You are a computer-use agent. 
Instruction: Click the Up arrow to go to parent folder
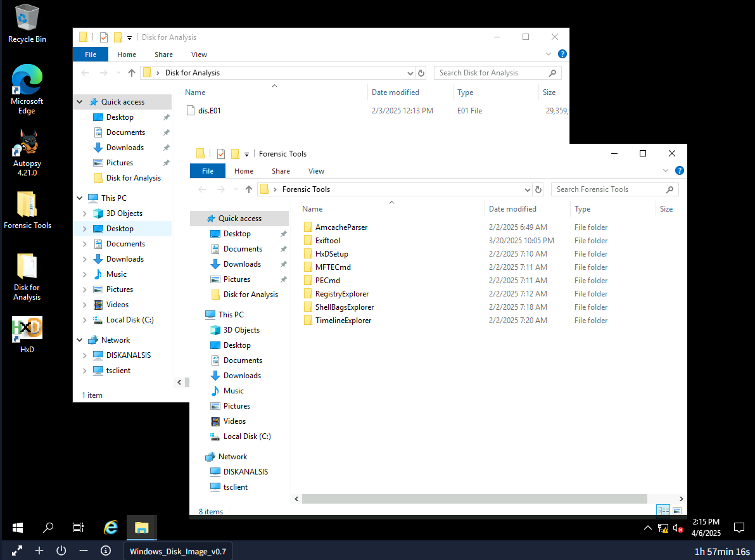[248, 189]
